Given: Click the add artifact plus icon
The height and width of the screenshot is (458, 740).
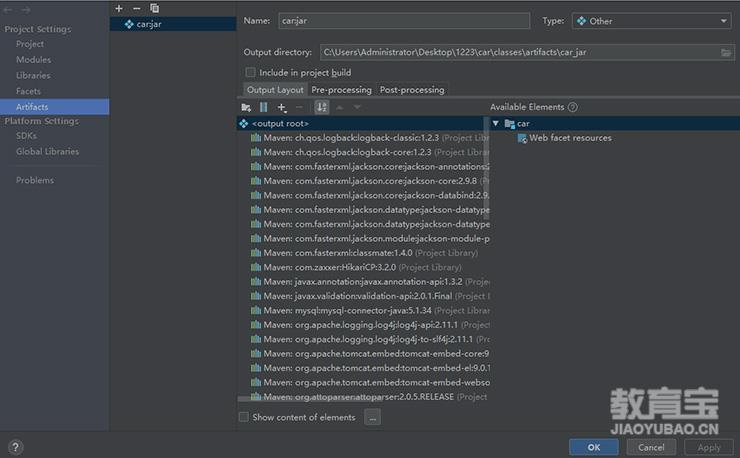Looking at the screenshot, I should 119,8.
